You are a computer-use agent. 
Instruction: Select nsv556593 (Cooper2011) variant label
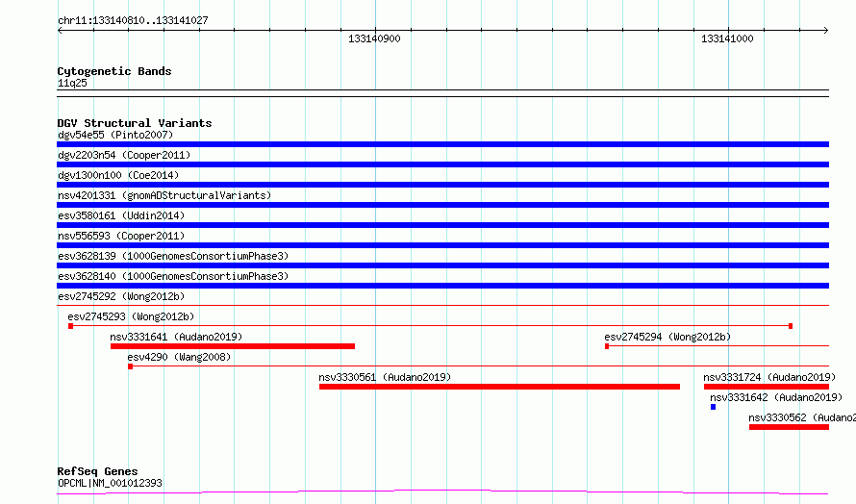121,236
